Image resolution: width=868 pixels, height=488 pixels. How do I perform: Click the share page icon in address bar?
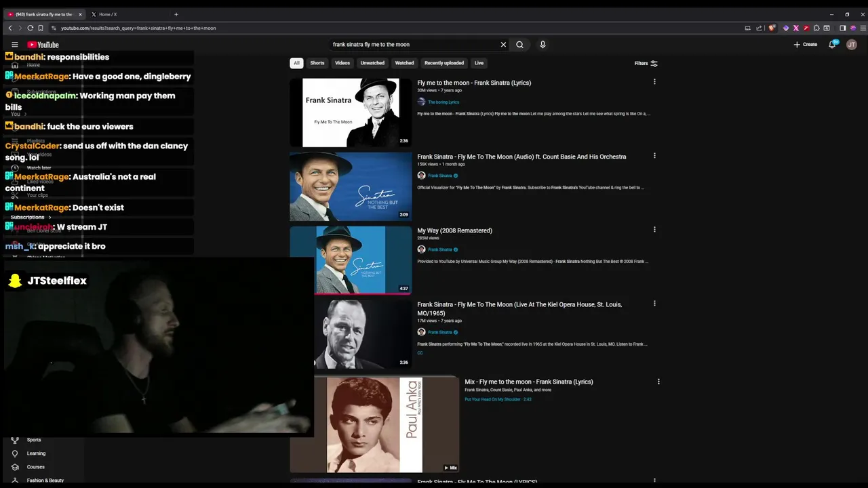[x=757, y=28]
